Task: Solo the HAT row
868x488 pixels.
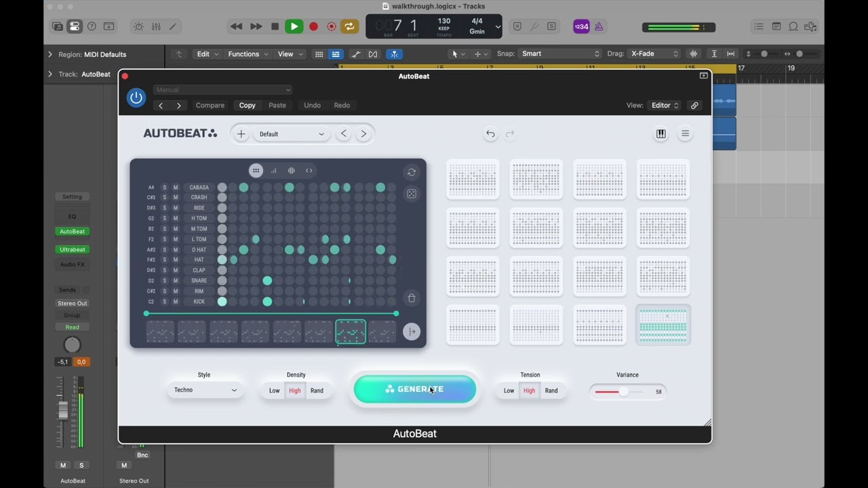Action: point(164,260)
